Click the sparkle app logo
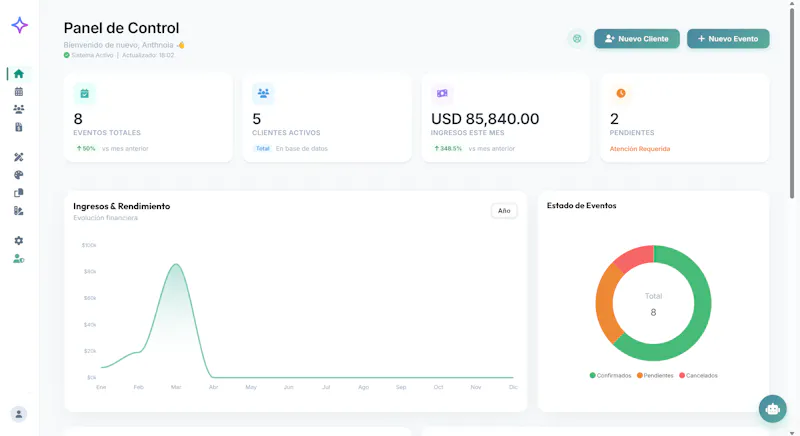800x436 pixels. (x=19, y=25)
